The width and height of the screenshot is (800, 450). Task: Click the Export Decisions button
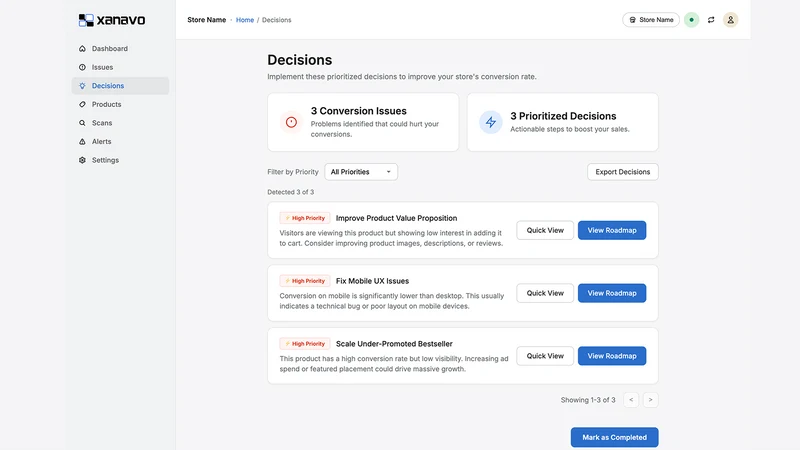pos(622,172)
